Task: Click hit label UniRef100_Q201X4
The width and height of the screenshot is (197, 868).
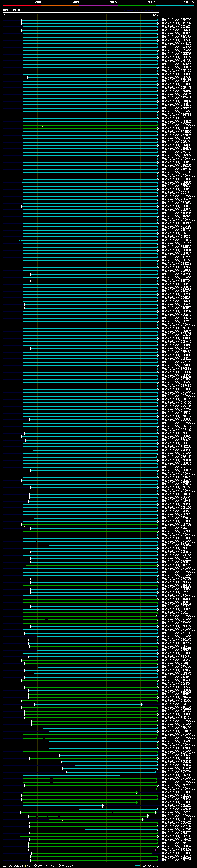Action: (176, 152)
